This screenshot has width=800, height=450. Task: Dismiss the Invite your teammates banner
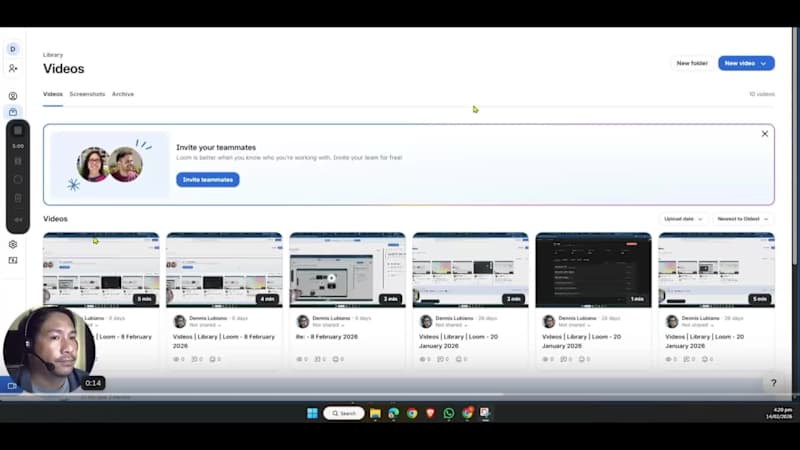(x=764, y=134)
